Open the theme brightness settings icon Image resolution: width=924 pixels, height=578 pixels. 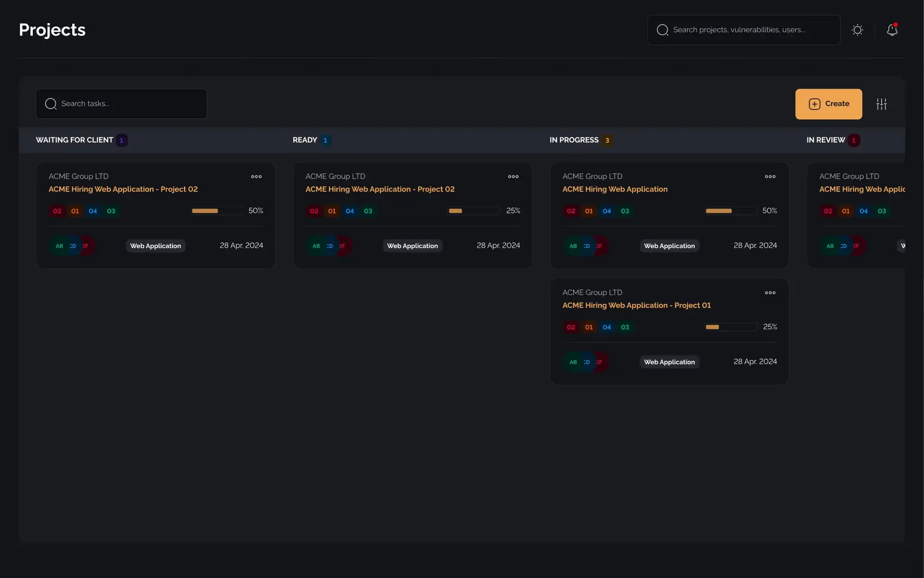[858, 30]
